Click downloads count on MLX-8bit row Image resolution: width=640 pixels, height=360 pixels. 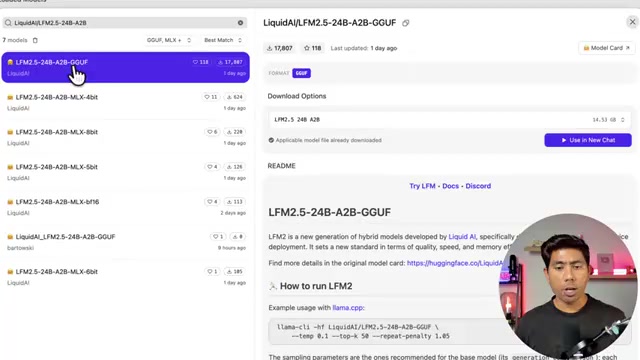click(235, 132)
